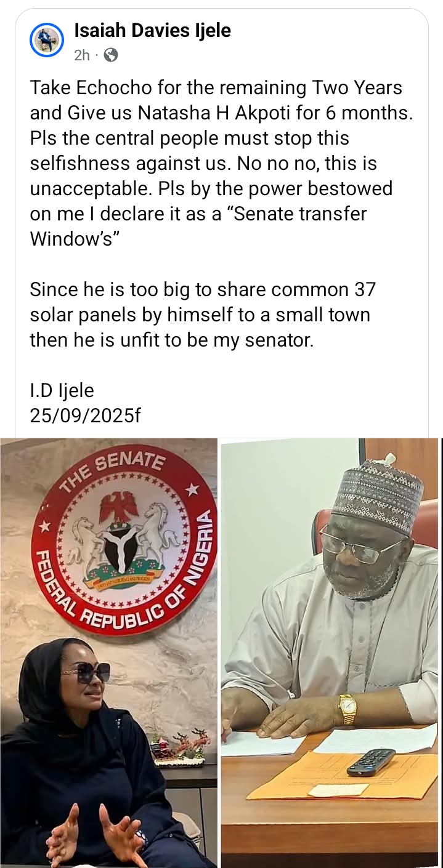Open the Isaiah Davies Ijele profile link

pos(152,30)
